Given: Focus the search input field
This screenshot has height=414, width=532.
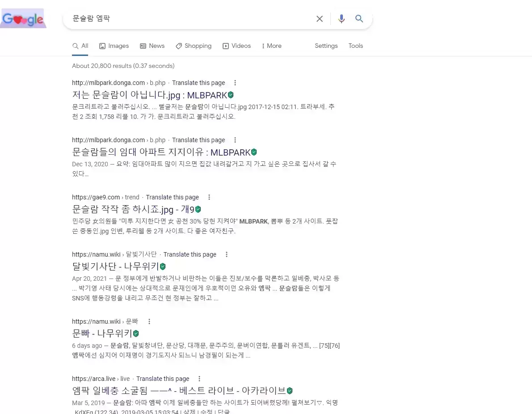Looking at the screenshot, I should click(188, 19).
